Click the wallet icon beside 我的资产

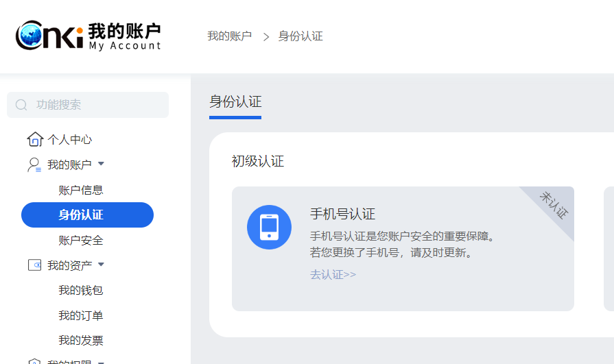pos(34,265)
